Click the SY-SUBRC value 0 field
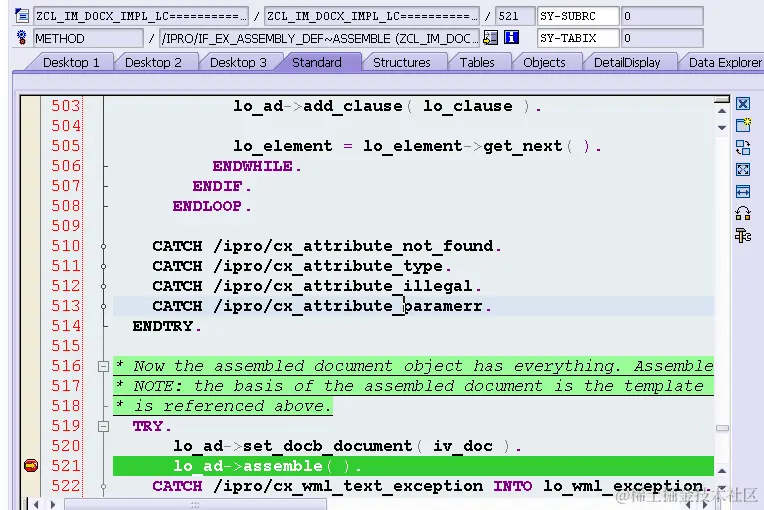 (662, 16)
